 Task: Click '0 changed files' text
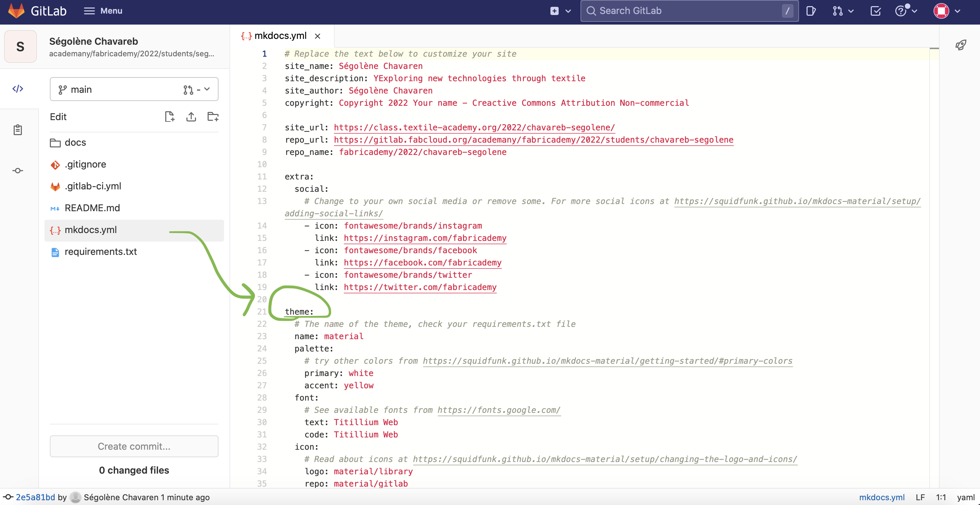134,470
